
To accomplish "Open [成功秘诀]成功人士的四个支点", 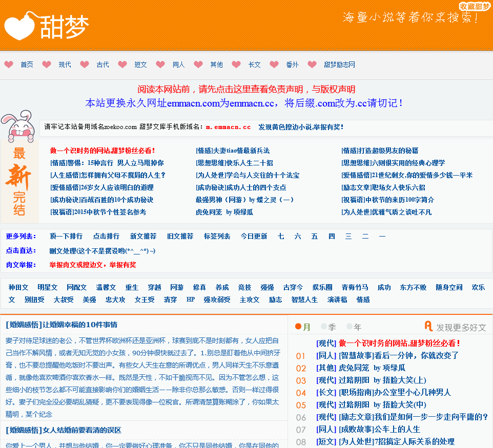I will 241,187.
